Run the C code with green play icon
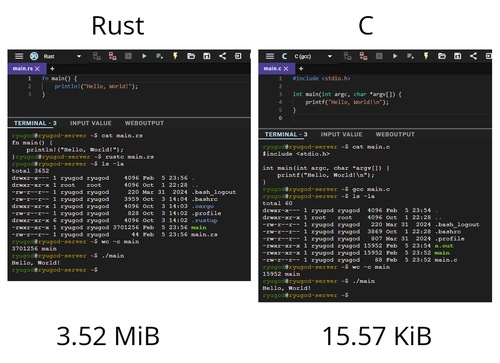The image size is (500, 363). 395,56
